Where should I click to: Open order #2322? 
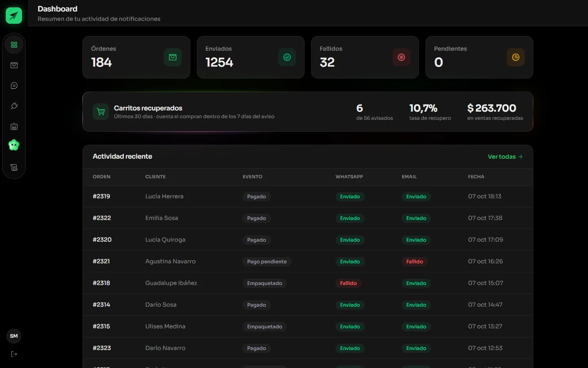102,218
